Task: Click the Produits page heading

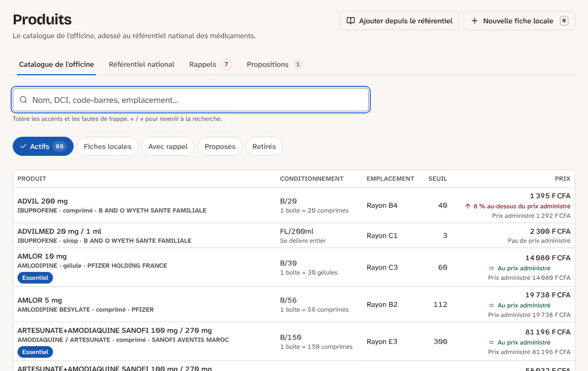Action: click(42, 20)
